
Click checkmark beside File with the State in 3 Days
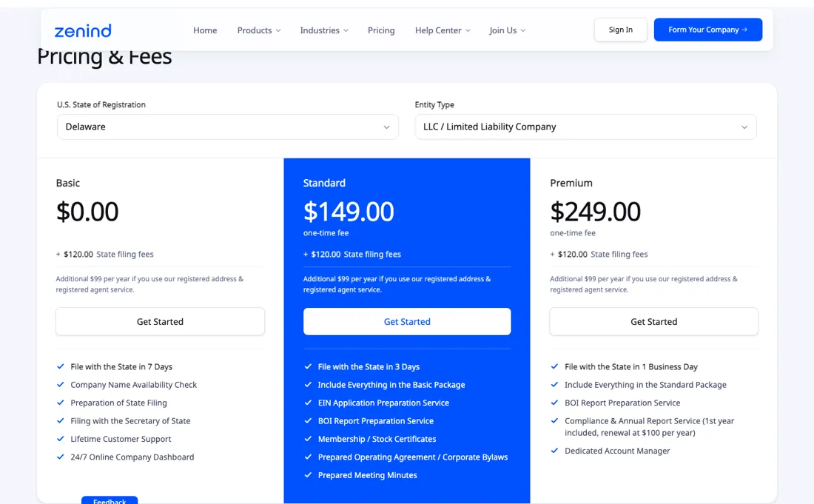[x=308, y=366]
